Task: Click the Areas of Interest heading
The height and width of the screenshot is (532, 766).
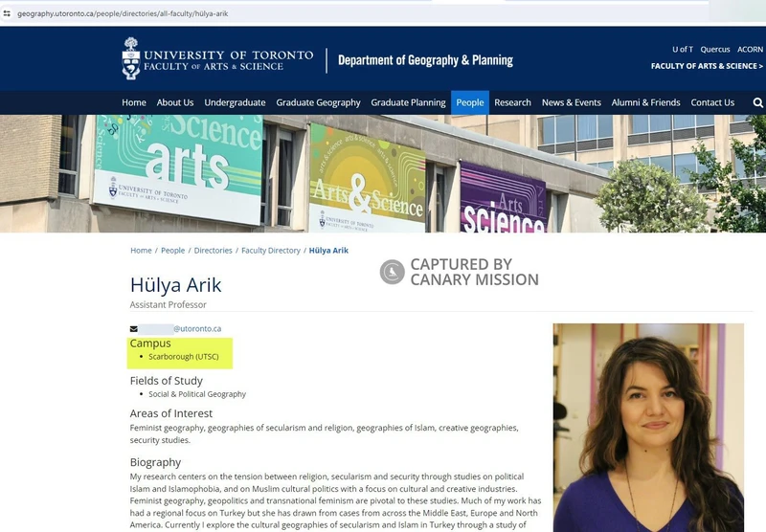Action: [171, 413]
